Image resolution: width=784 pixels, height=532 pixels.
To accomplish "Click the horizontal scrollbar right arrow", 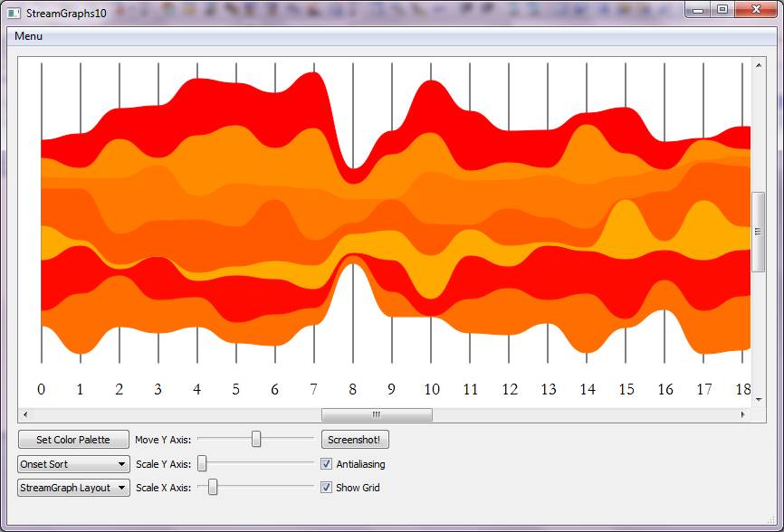I will click(x=743, y=415).
